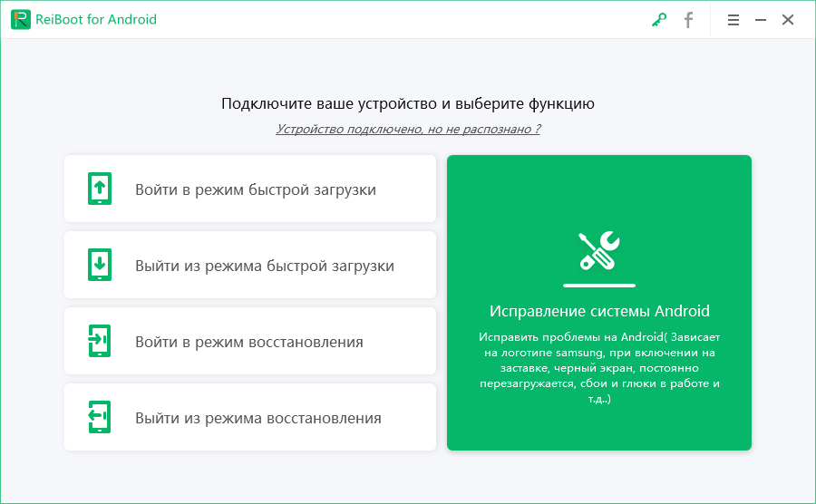This screenshot has height=504, width=816.
Task: Select 'Выйти из режима восстановления'
Action: (x=250, y=417)
